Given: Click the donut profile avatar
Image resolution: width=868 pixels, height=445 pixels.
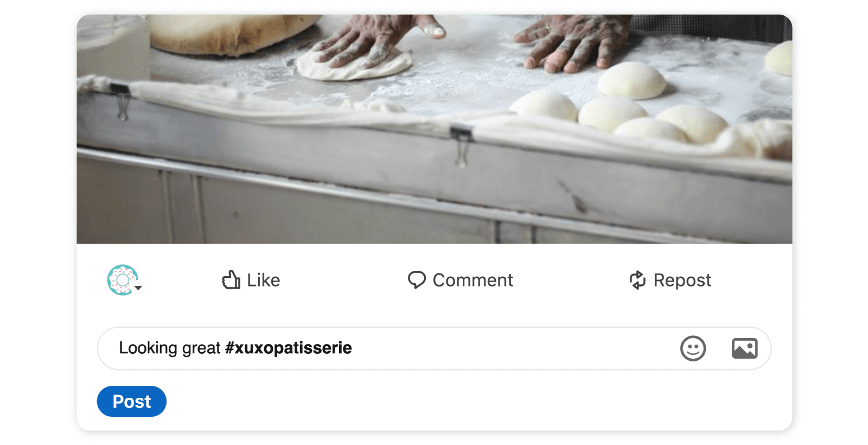Looking at the screenshot, I should pyautogui.click(x=122, y=280).
